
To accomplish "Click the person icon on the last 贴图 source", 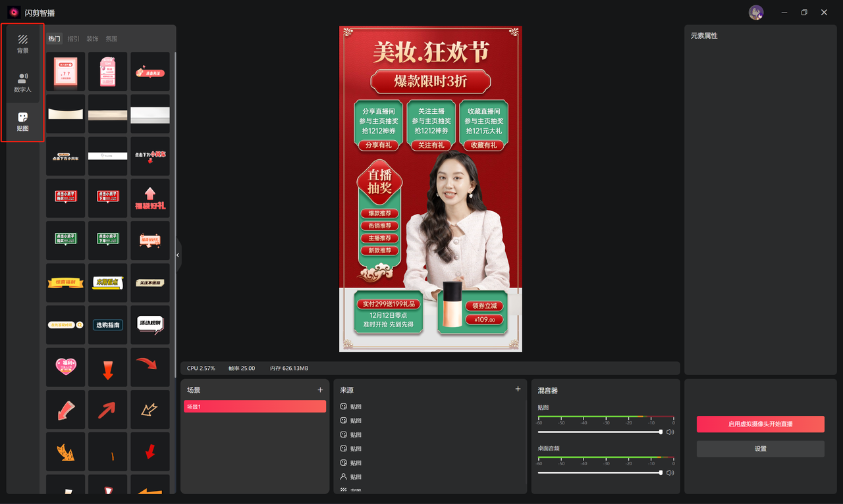I will point(342,476).
